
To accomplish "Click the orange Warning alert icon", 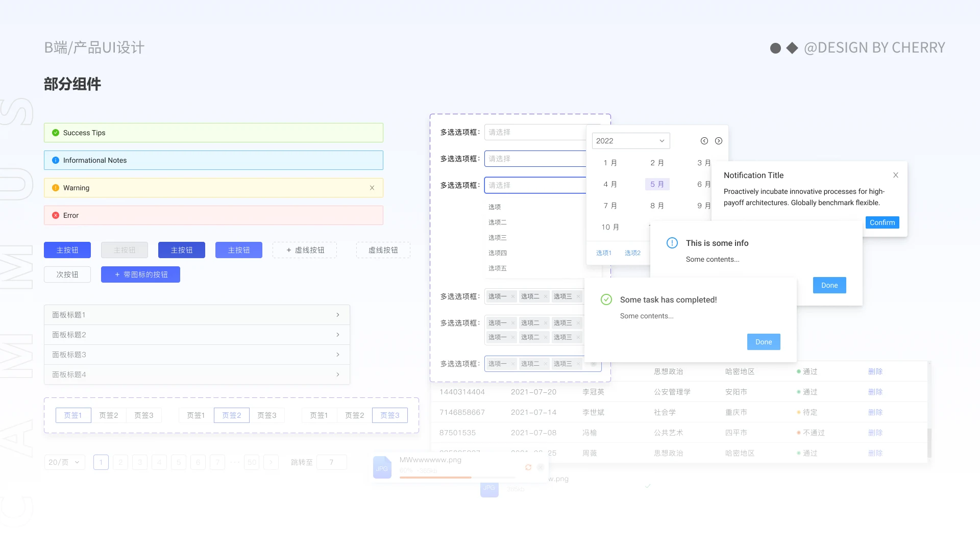I will 56,188.
